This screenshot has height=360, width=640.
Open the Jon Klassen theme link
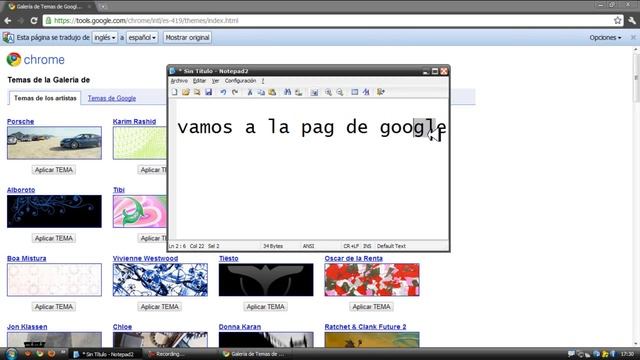click(27, 327)
